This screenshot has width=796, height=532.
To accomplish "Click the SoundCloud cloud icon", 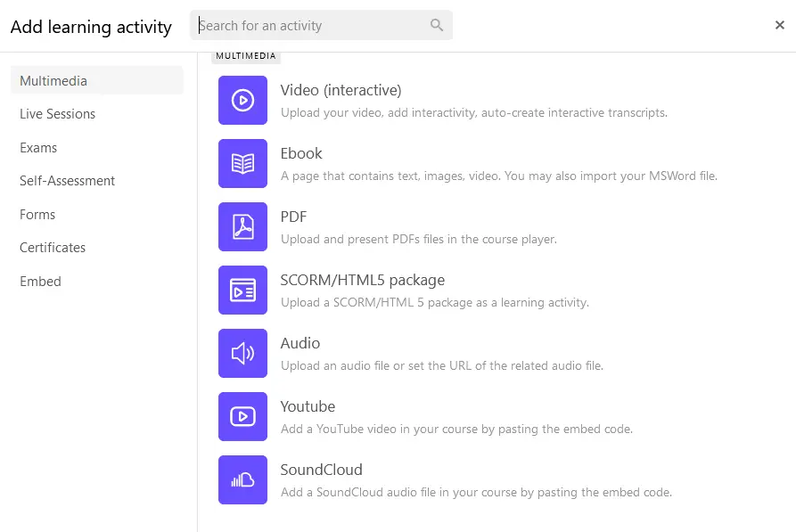I will tap(242, 479).
